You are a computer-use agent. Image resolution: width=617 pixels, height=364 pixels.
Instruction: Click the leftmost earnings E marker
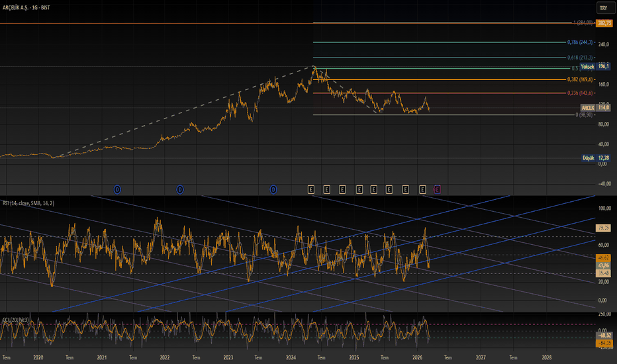310,189
